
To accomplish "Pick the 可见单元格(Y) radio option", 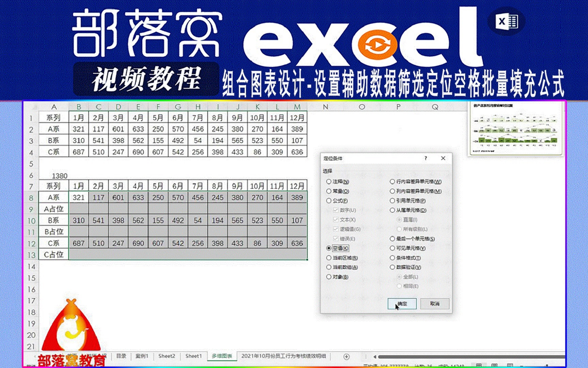I will pos(408,248).
